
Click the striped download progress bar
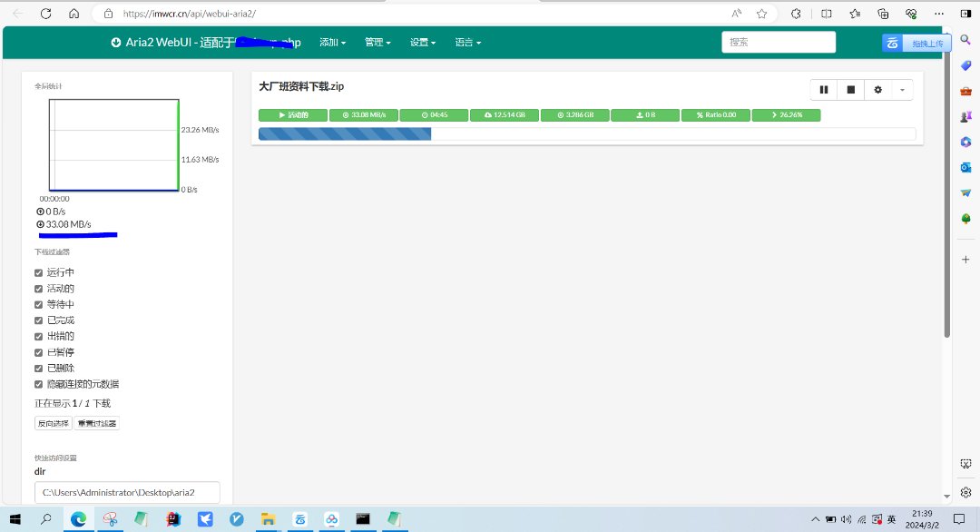tap(345, 134)
